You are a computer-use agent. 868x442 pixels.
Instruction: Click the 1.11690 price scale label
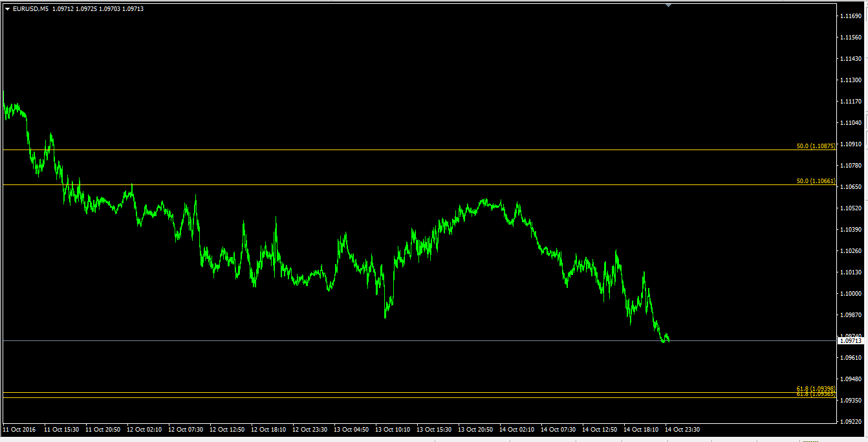coord(850,16)
